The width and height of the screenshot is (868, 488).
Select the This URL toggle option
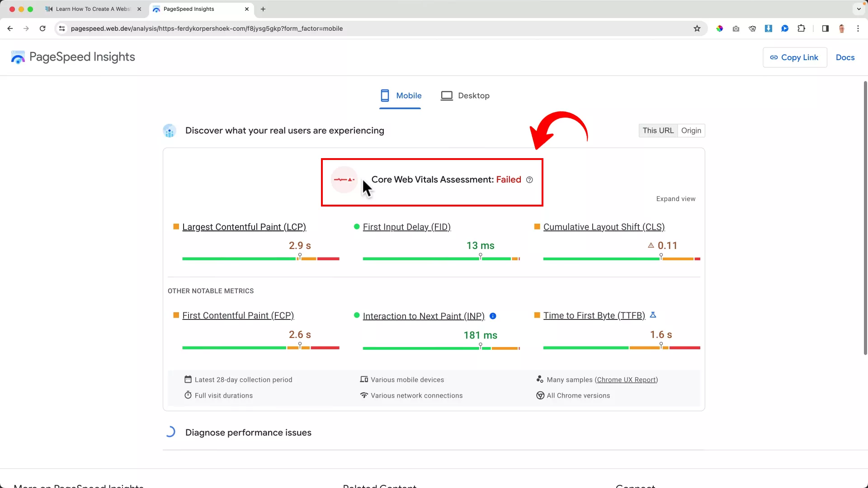click(x=658, y=131)
